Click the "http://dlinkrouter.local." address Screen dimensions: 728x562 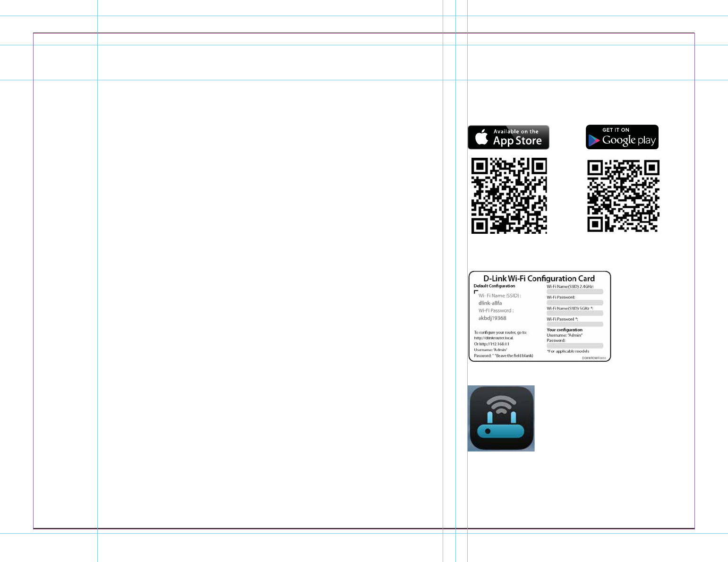tap(494, 338)
